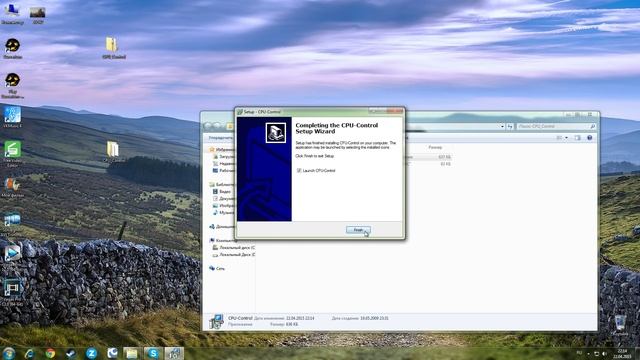This screenshot has height=360, width=640.
Task: Open the Windows Start menu orb
Action: (9, 353)
